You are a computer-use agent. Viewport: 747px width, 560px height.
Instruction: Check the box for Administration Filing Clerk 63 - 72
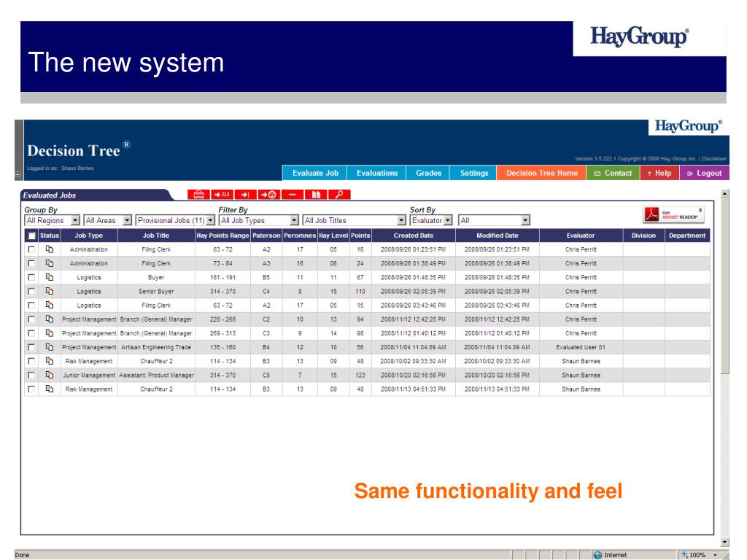tap(31, 249)
